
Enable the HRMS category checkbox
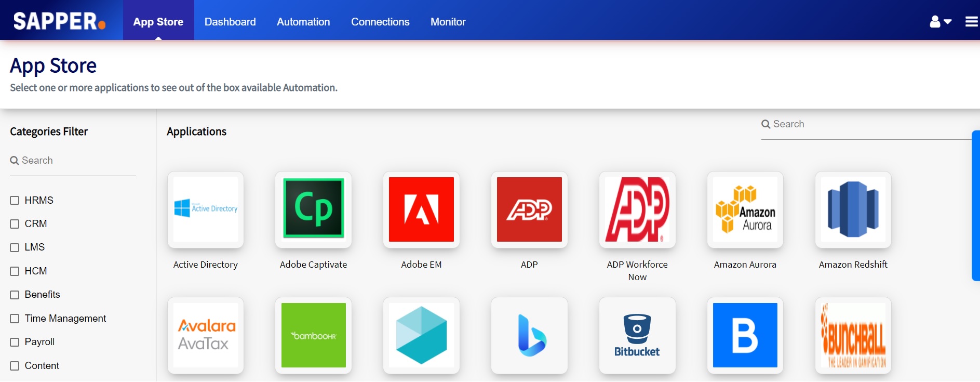click(15, 201)
